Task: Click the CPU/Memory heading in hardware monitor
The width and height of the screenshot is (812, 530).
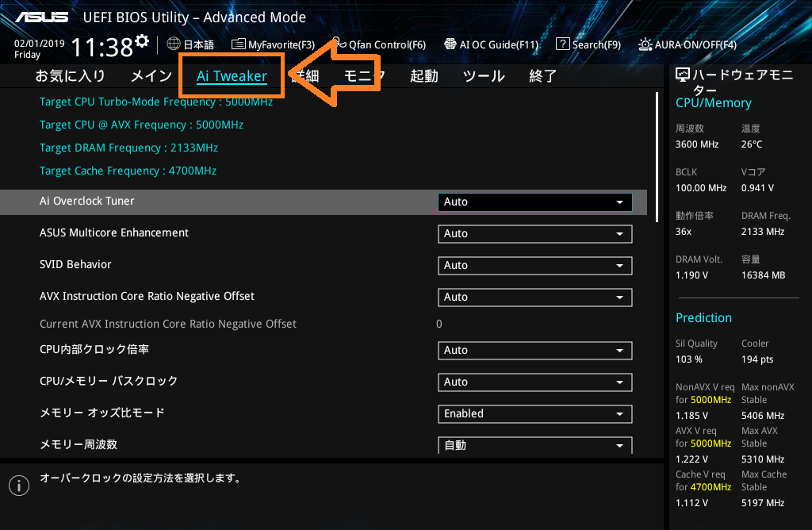Action: pyautogui.click(x=713, y=102)
